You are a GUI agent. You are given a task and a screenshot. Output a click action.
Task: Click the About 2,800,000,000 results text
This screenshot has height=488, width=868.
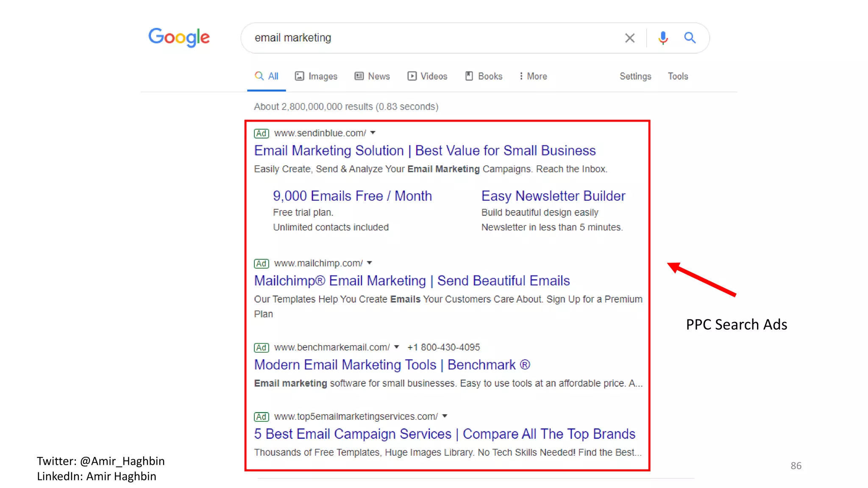[346, 106]
